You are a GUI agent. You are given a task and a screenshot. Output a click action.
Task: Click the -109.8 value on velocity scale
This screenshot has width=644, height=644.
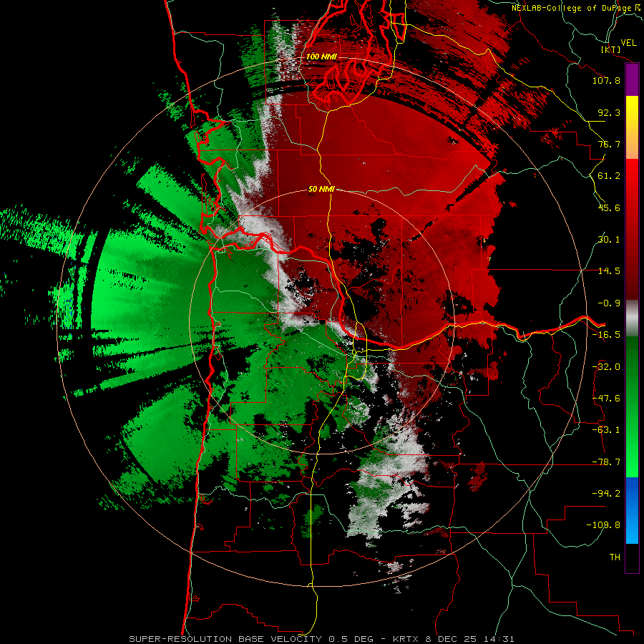[x=603, y=525]
